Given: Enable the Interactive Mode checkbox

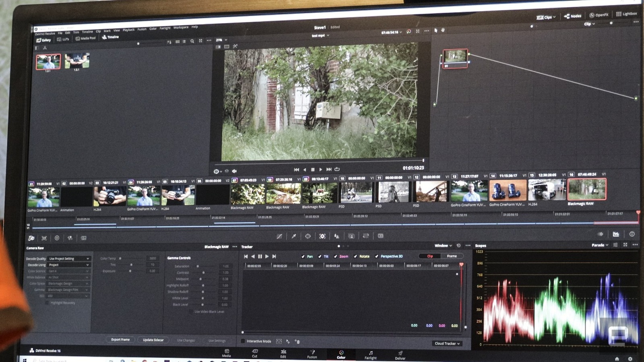Looking at the screenshot, I should point(243,341).
